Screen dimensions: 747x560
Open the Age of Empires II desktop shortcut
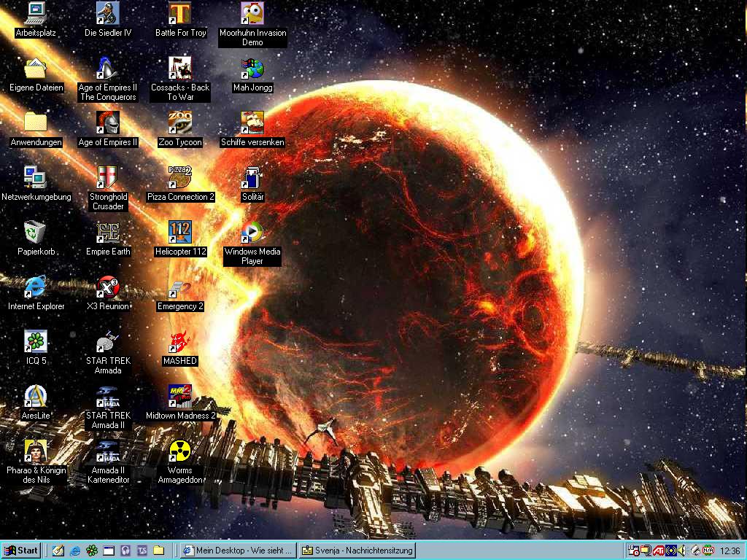click(108, 123)
